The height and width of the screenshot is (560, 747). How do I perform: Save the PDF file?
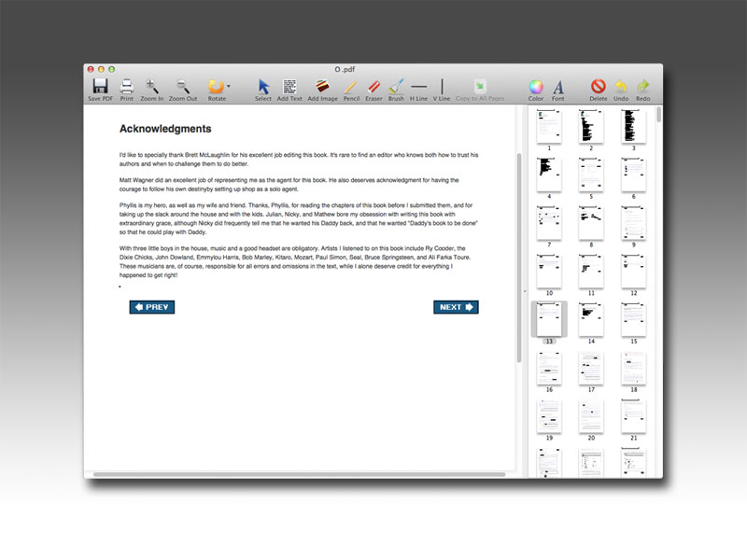[x=98, y=86]
